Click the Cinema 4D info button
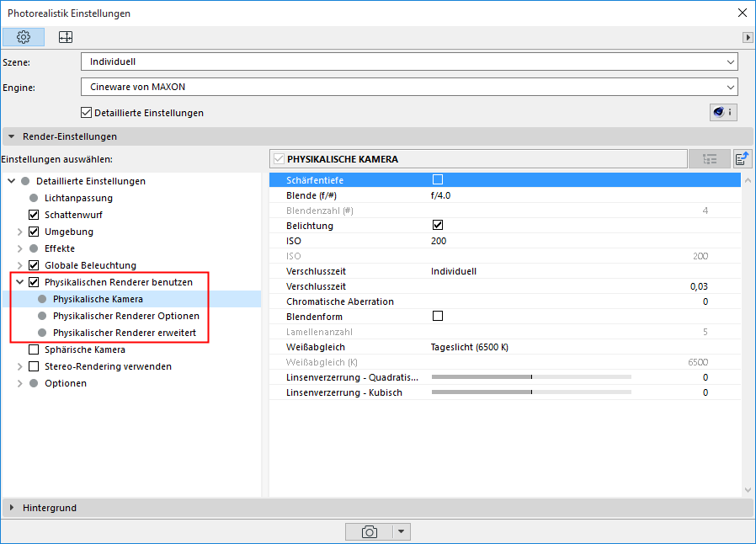756x544 pixels. point(723,112)
